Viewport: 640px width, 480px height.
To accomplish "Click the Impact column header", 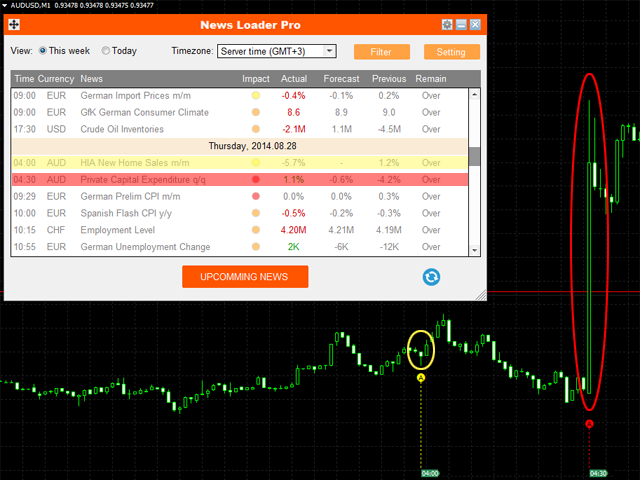I will pos(256,79).
